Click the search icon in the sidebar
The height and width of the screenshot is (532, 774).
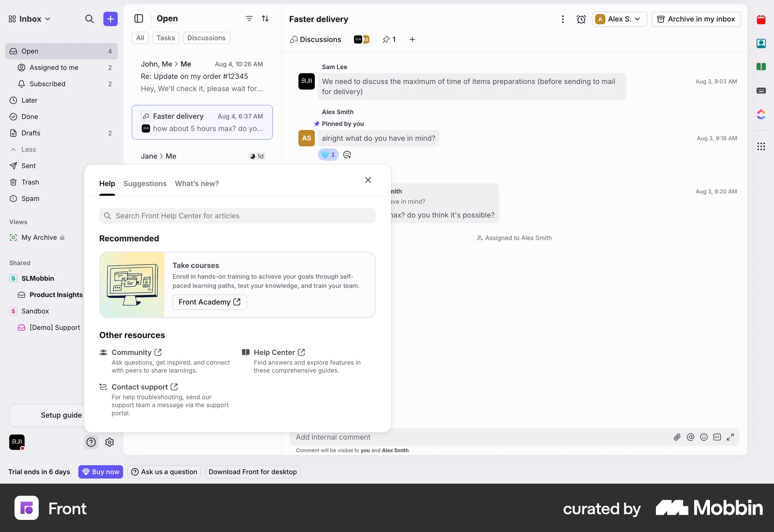pos(90,19)
